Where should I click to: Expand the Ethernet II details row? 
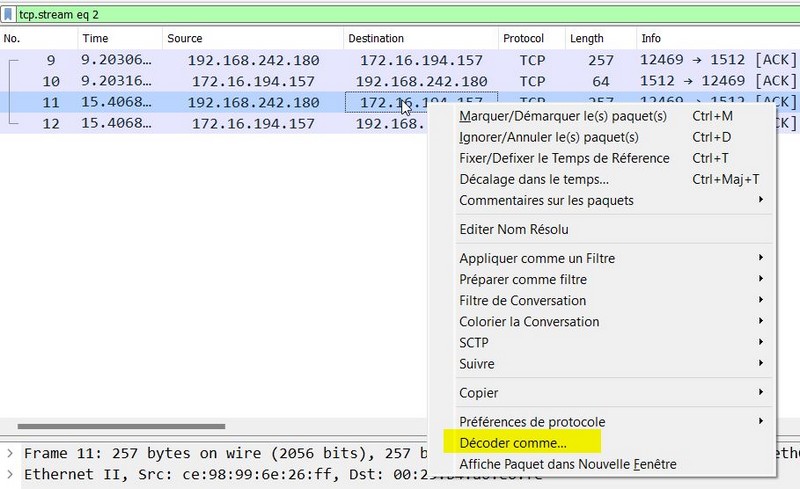(10, 474)
